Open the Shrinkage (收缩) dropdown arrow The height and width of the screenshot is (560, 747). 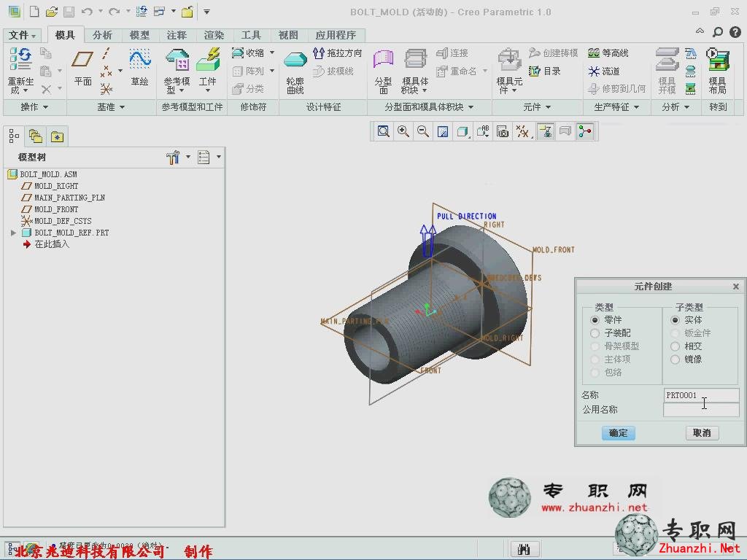(x=272, y=52)
